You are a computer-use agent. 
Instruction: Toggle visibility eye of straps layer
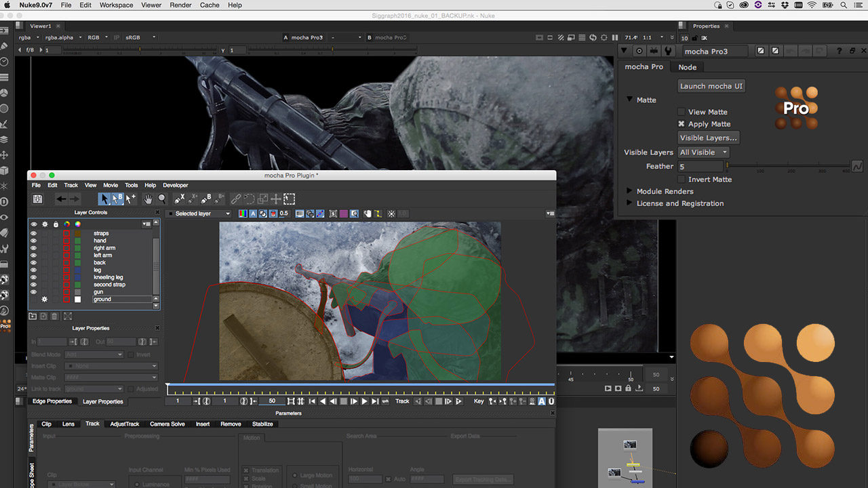coord(33,233)
